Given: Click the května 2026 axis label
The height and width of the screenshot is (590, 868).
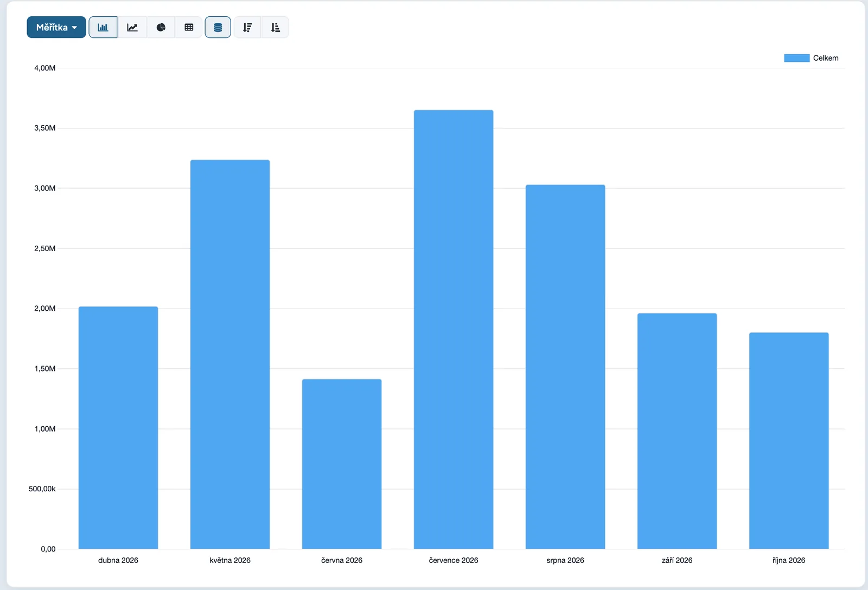Looking at the screenshot, I should click(x=230, y=560).
